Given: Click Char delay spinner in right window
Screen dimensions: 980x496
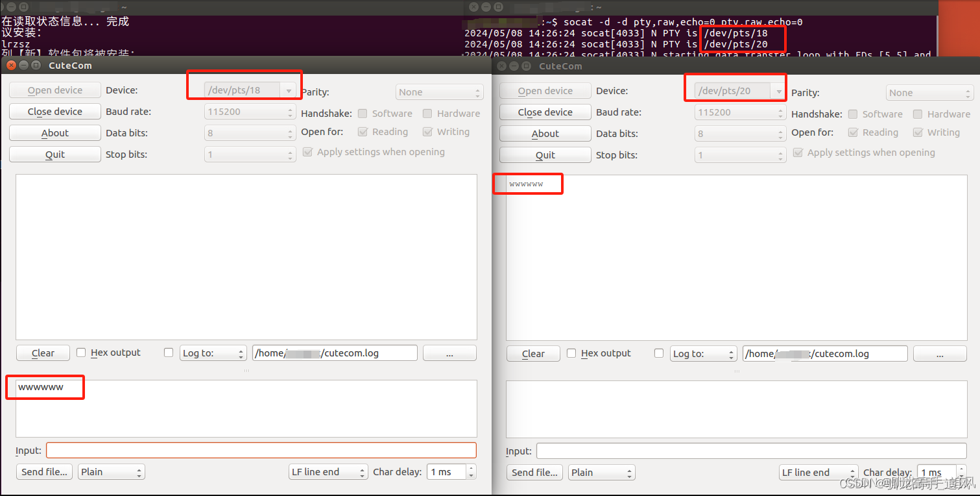Looking at the screenshot, I should point(942,473).
